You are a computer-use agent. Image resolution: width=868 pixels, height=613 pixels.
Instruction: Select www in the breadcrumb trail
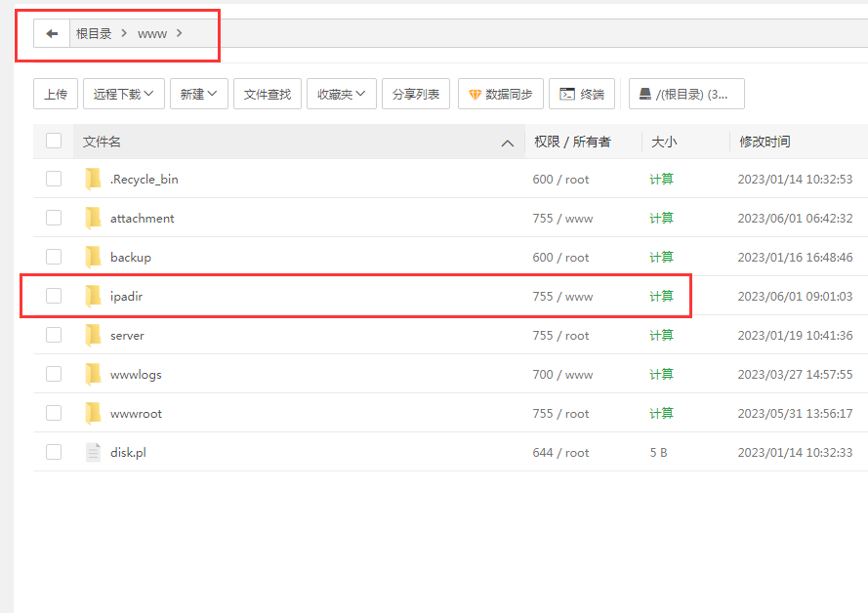click(152, 32)
